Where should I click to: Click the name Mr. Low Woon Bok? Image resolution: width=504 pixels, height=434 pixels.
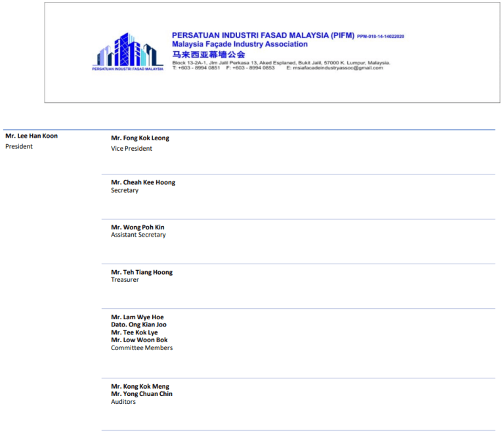[139, 340]
